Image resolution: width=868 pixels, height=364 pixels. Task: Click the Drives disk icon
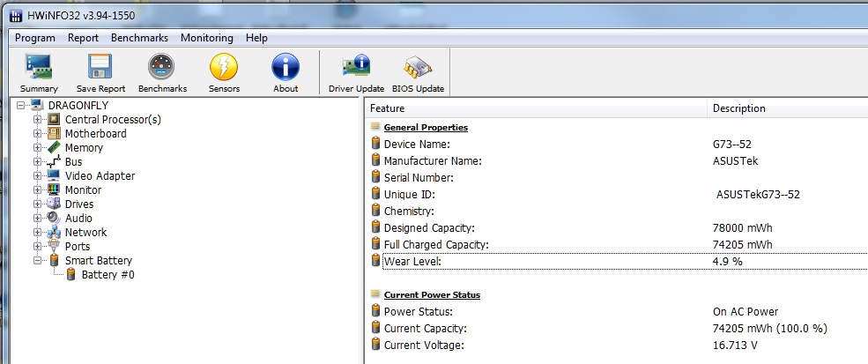coord(54,204)
